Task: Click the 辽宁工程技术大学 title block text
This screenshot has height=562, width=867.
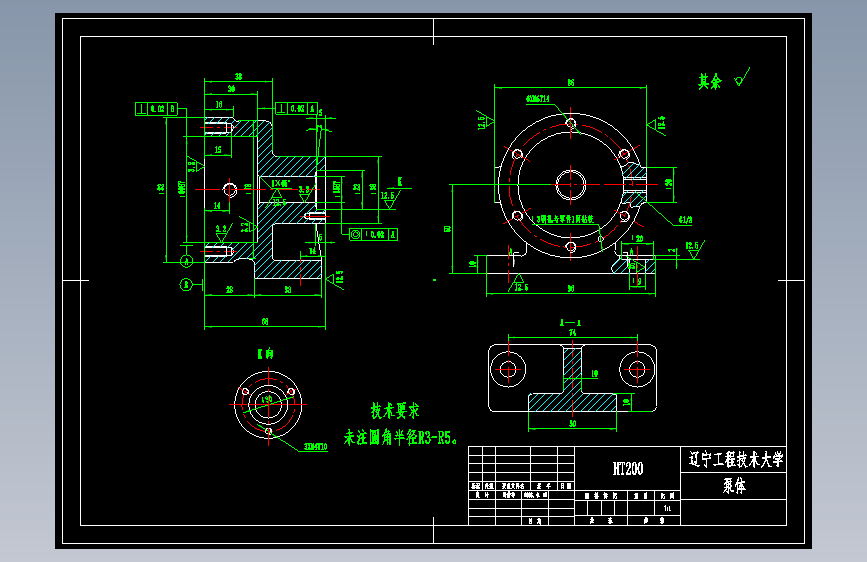Action: (735, 459)
